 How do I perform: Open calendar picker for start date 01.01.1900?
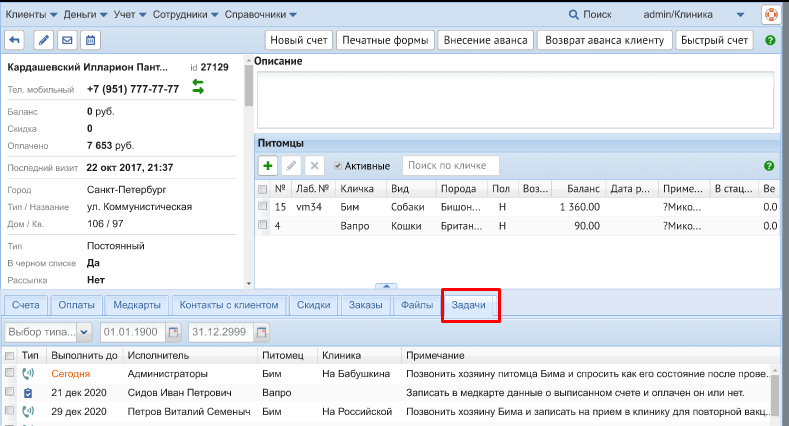click(173, 332)
